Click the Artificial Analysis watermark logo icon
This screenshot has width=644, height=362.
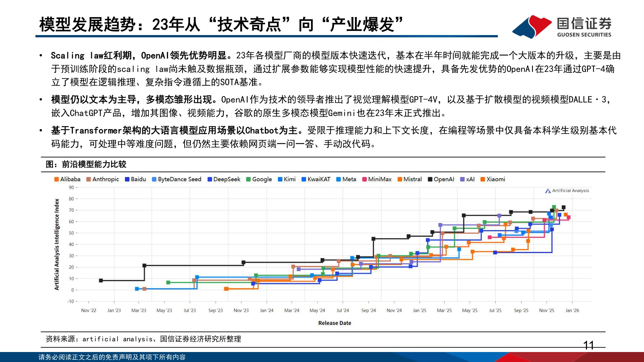(548, 191)
